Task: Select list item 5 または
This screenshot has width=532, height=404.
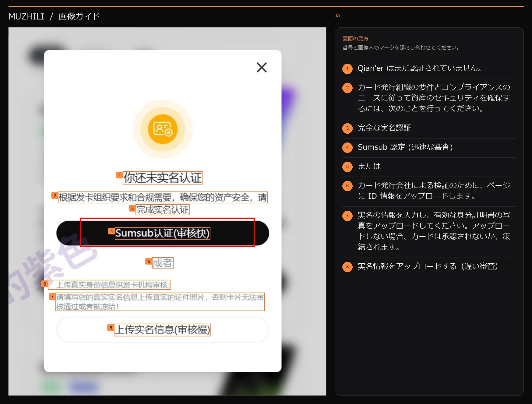Action: [x=429, y=167]
